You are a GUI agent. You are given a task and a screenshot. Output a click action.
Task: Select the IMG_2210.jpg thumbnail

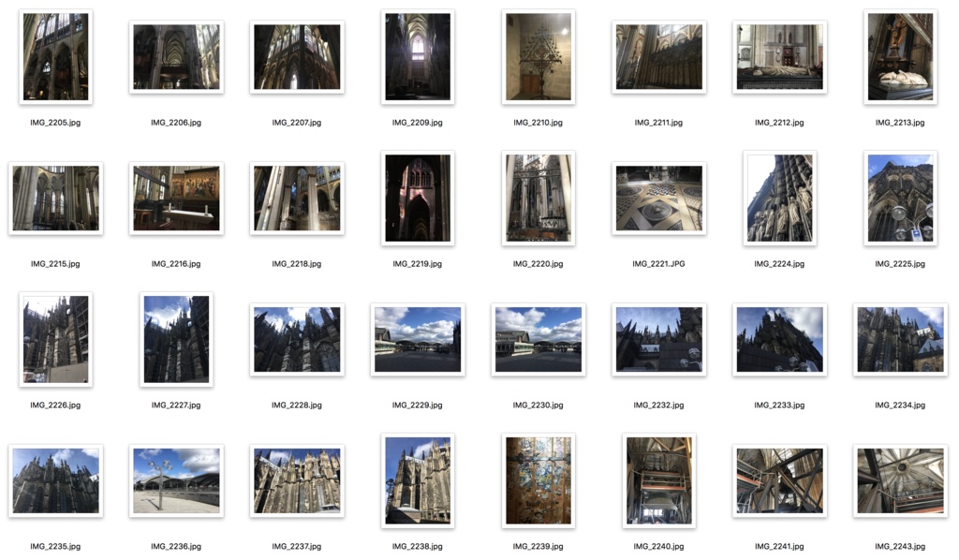point(539,57)
